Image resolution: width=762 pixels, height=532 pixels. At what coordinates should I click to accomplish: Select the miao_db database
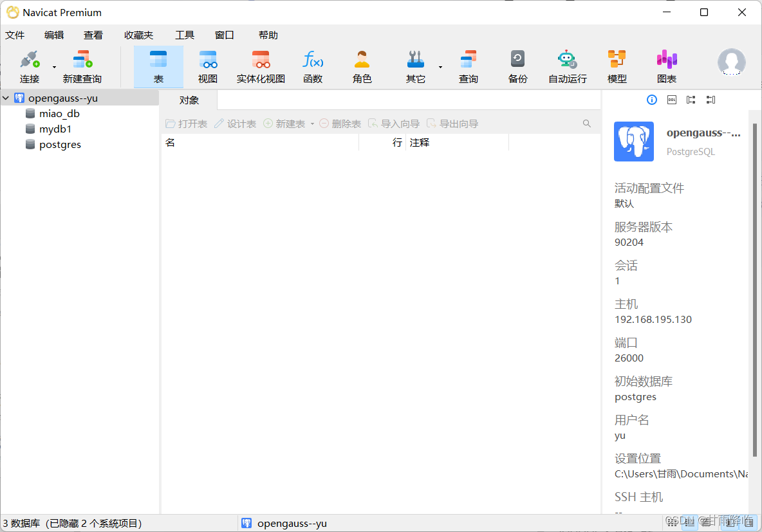[x=59, y=114]
